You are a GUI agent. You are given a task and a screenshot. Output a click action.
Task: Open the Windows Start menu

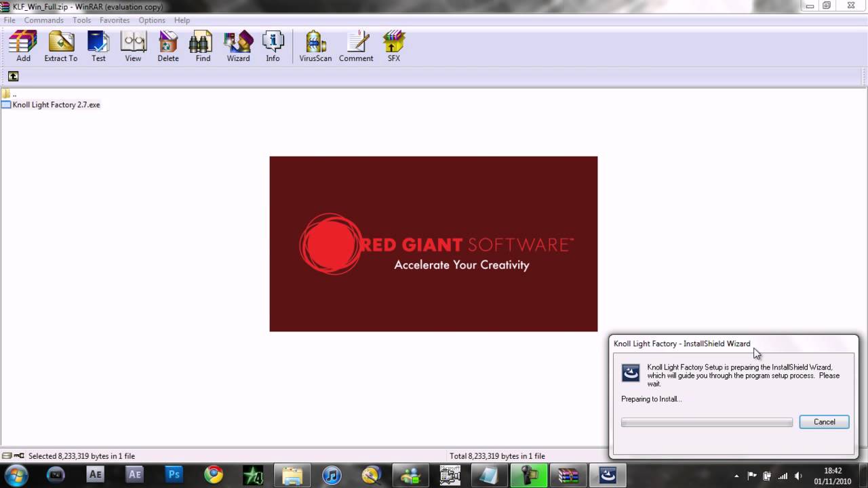tap(16, 474)
